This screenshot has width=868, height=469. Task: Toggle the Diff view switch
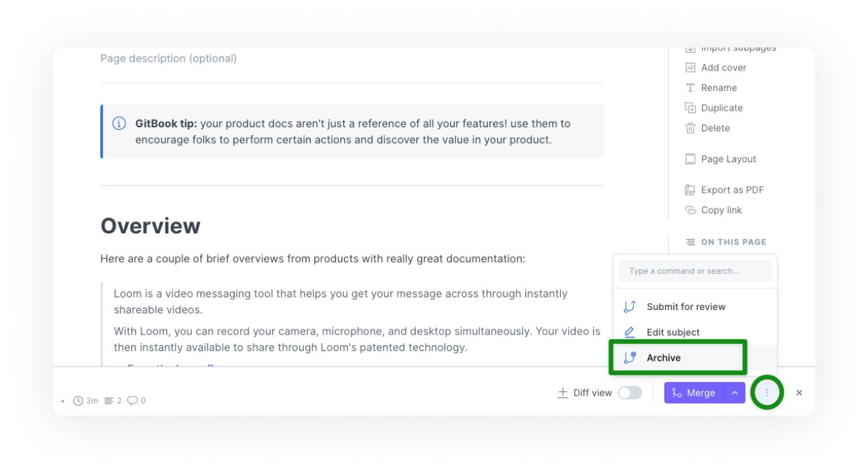pyautogui.click(x=629, y=392)
